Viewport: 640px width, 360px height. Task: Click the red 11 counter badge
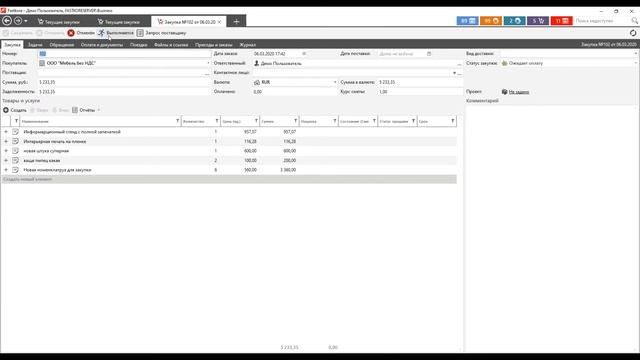pyautogui.click(x=562, y=21)
